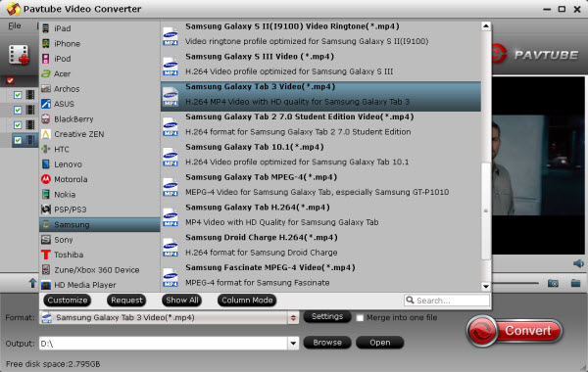
Task: Uncheck the fourth highlighted file checkbox
Action: click(x=18, y=140)
